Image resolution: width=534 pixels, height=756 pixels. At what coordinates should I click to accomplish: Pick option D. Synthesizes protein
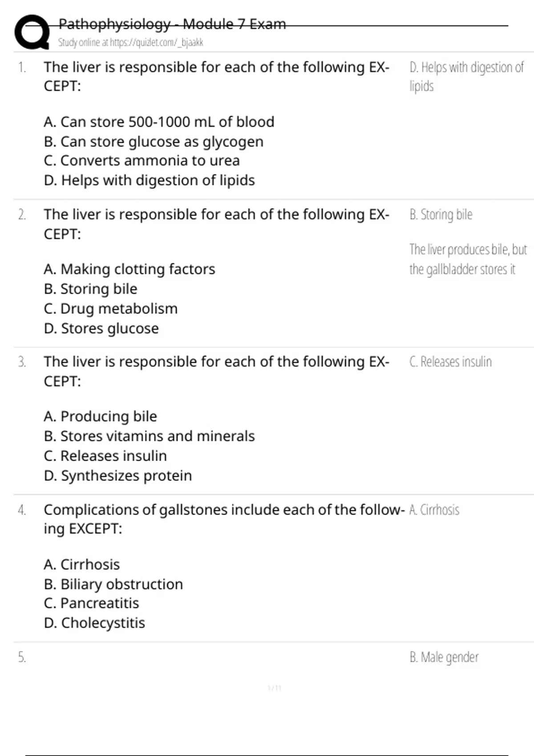(117, 476)
